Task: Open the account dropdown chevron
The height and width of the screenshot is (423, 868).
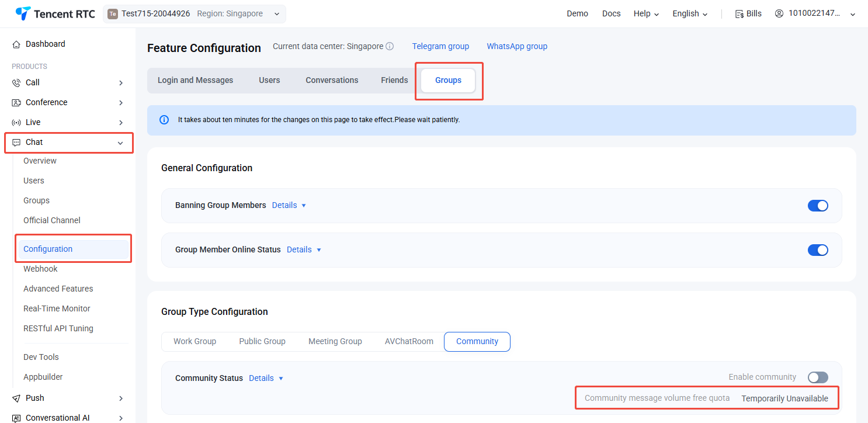Action: pos(852,15)
